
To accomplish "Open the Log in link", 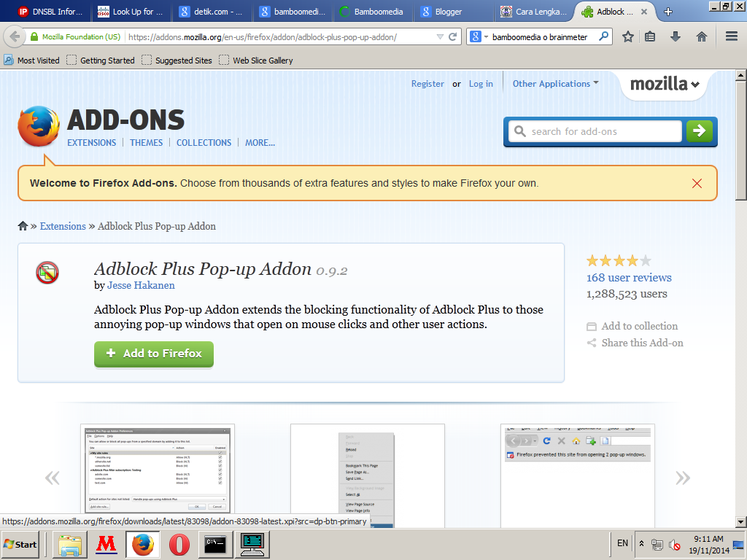I will (481, 84).
